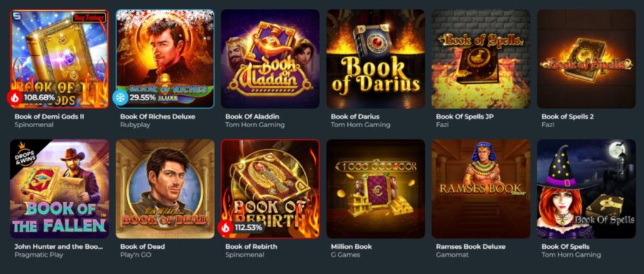
Task: Click the 112.53% RTP badge on Book of Rebirth
Action: [248, 227]
